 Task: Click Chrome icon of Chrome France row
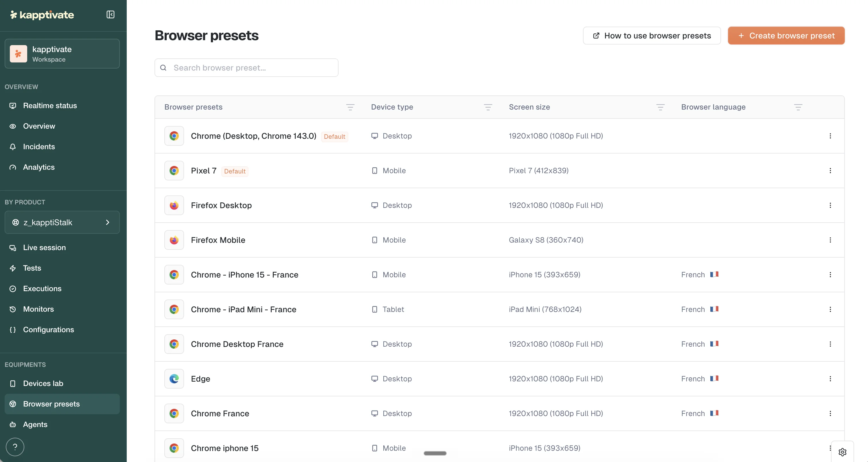tap(174, 413)
